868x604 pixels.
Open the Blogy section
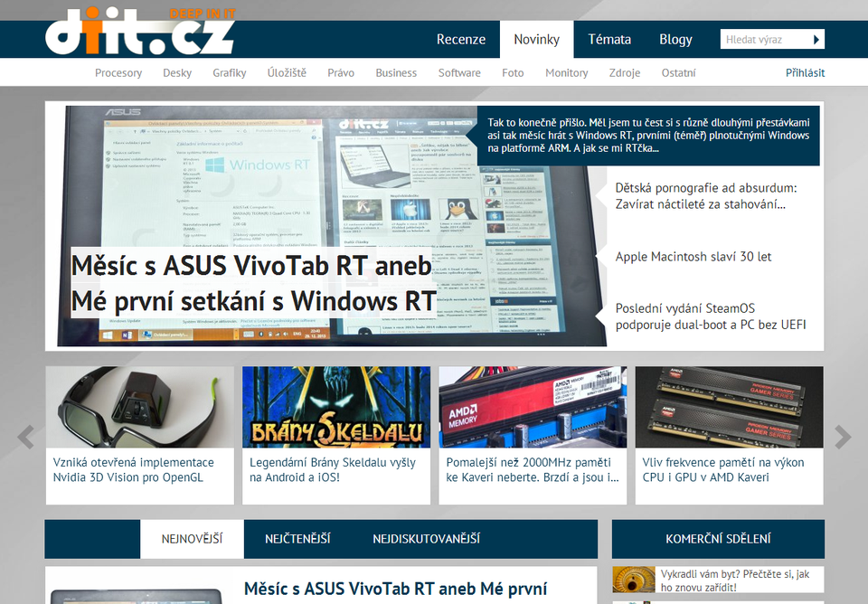pyautogui.click(x=675, y=40)
